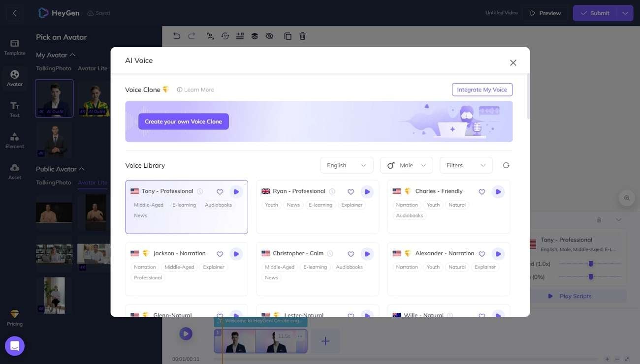This screenshot has width=640, height=364.
Task: Click the trash delete icon in top toolbar
Action: (x=303, y=36)
